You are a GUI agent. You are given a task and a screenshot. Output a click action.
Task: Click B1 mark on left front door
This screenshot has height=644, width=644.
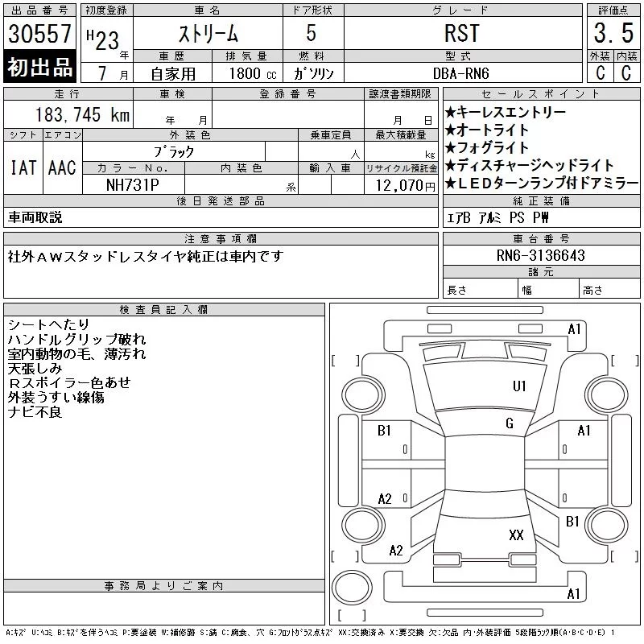pos(385,431)
